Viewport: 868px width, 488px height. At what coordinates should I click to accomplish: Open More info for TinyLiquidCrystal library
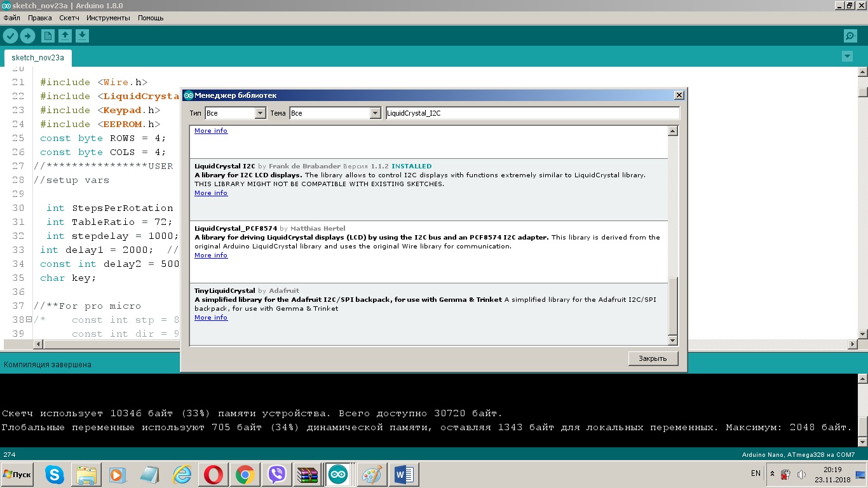tap(211, 318)
